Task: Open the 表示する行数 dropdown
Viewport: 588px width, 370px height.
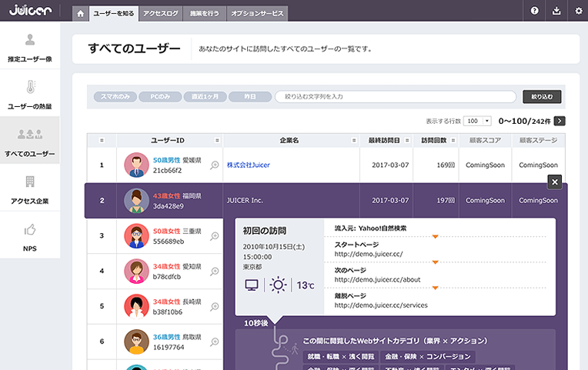Action: pos(477,122)
